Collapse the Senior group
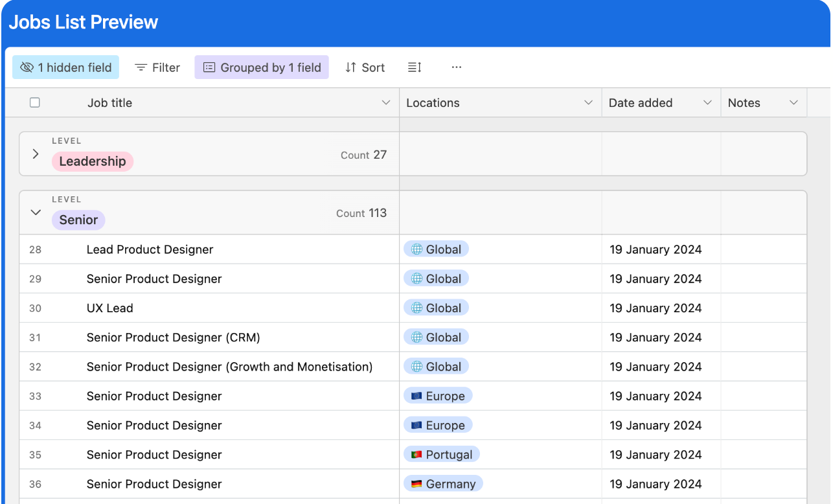833x504 pixels. 36,212
